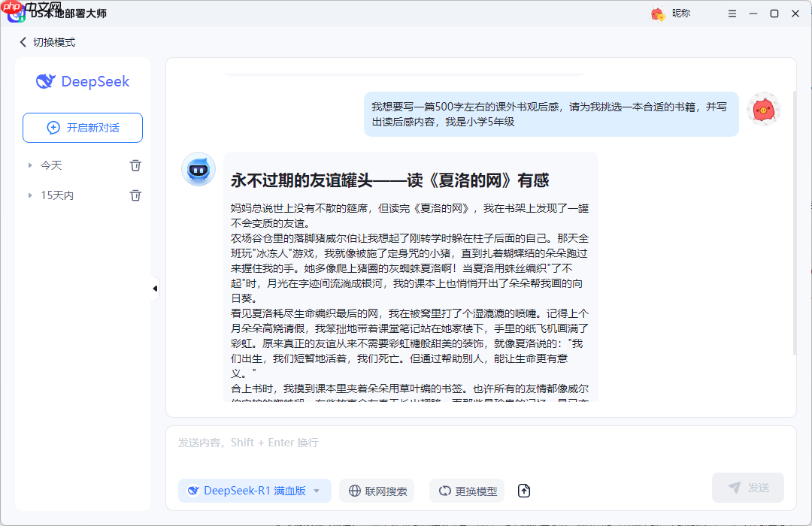Click the 今天 group label

[x=51, y=165]
